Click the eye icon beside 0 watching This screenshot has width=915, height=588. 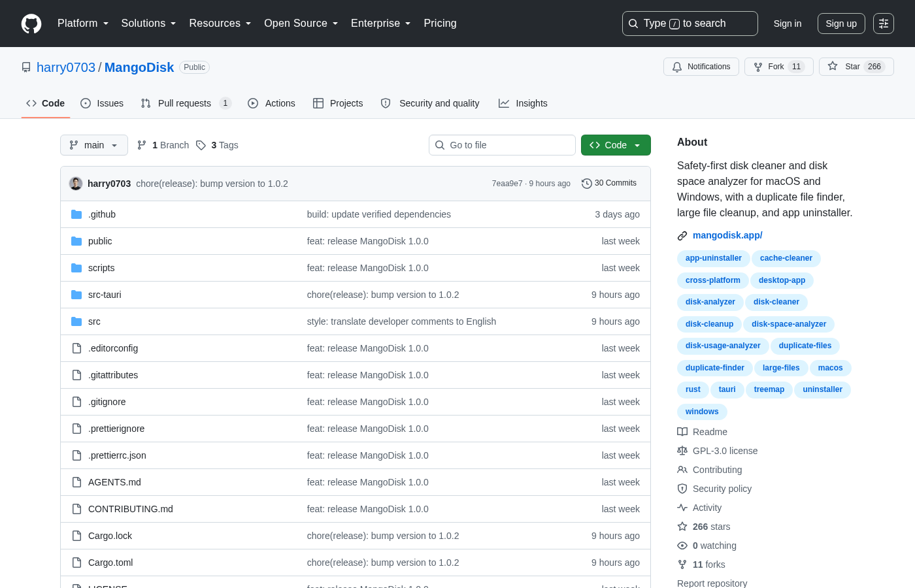pyautogui.click(x=682, y=546)
